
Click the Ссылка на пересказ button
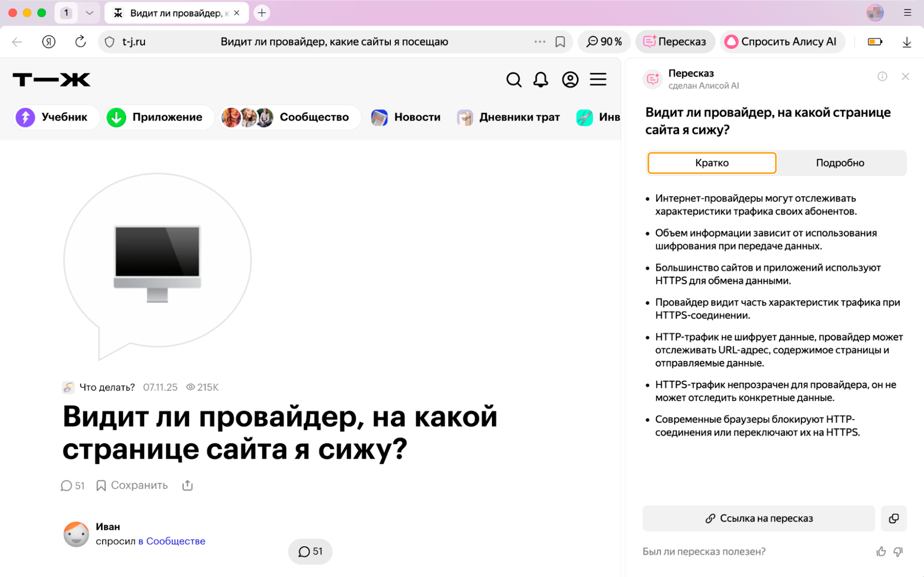point(758,518)
